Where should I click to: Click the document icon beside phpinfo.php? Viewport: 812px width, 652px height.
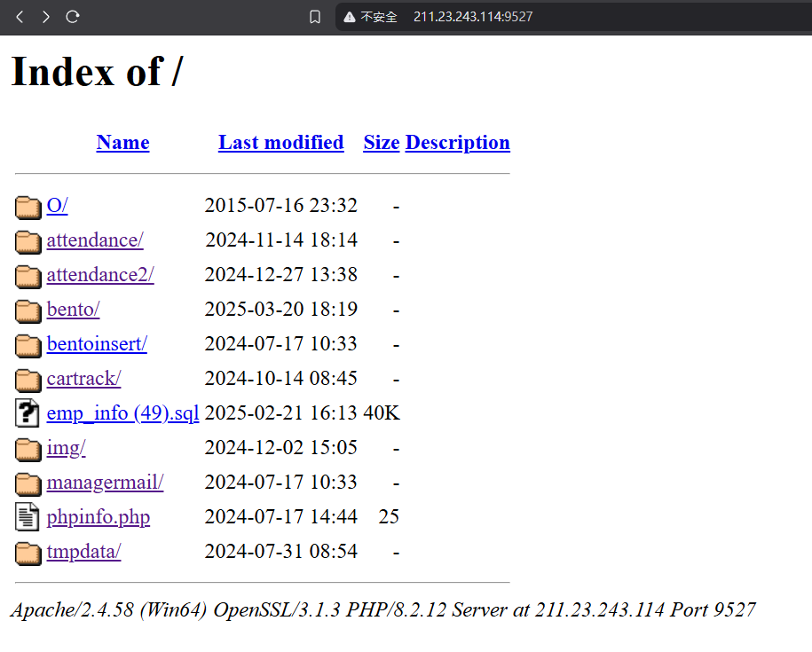(27, 517)
